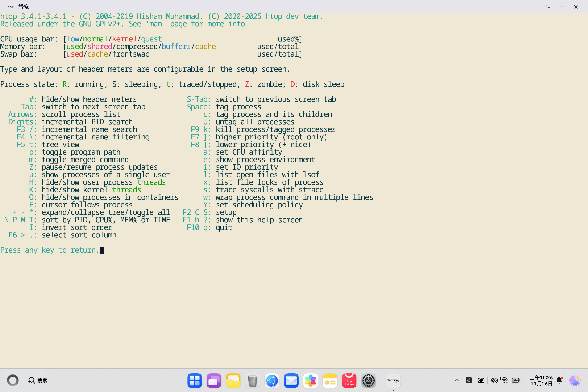Screen dimensions: 588x392
Task: Open notifications with the bell icon
Action: point(560,381)
